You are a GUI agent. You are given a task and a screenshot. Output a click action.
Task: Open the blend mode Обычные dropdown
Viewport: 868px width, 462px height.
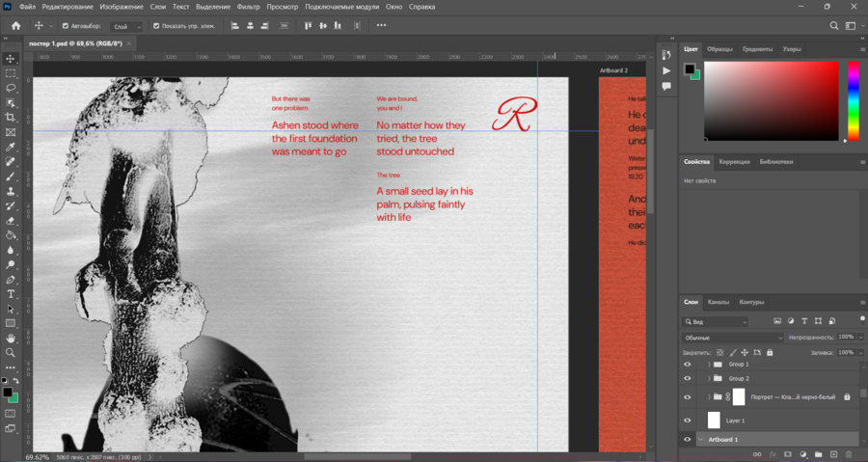coord(733,338)
